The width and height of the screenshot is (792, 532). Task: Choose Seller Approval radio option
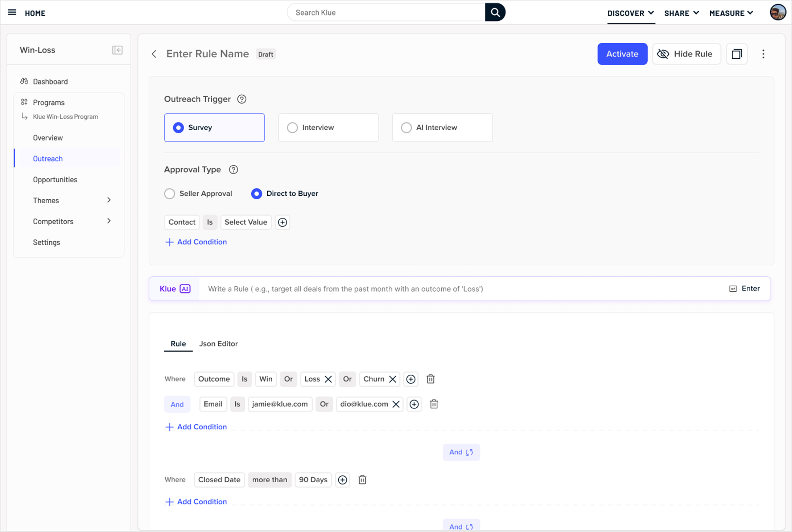click(x=170, y=194)
